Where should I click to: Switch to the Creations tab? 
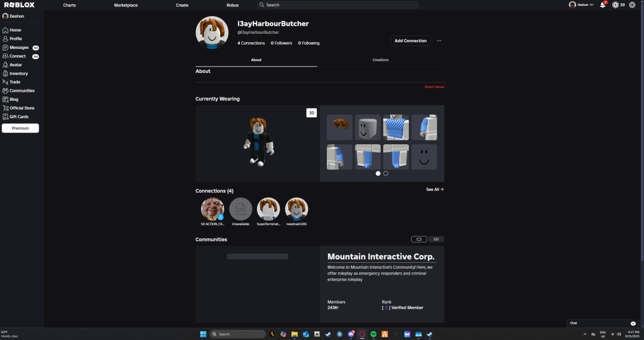[x=380, y=60]
